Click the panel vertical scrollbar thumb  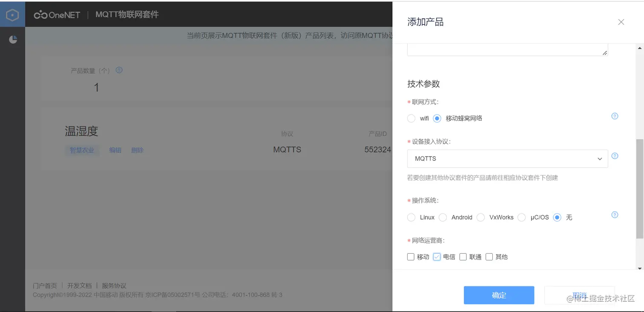(639, 188)
